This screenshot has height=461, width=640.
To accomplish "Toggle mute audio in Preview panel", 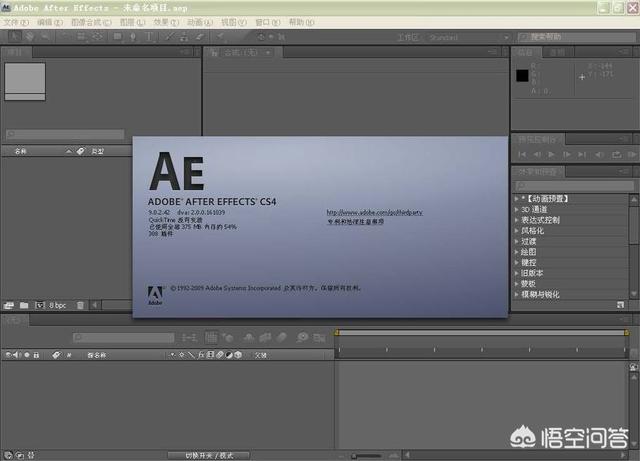I will [x=599, y=155].
